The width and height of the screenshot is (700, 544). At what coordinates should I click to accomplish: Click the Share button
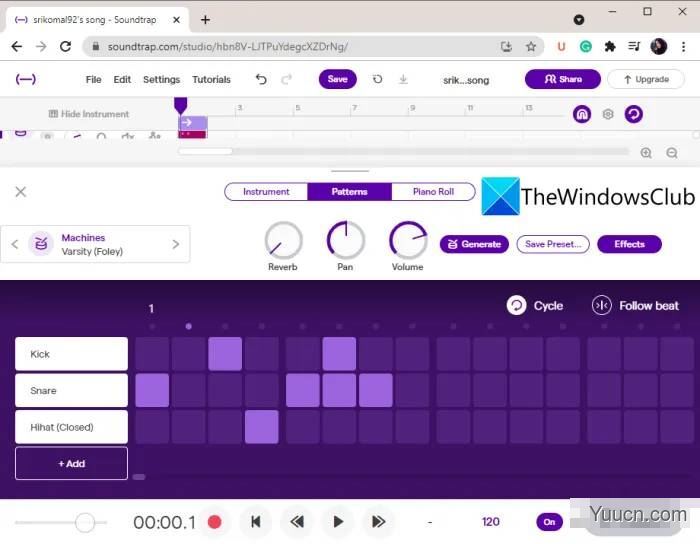(563, 79)
